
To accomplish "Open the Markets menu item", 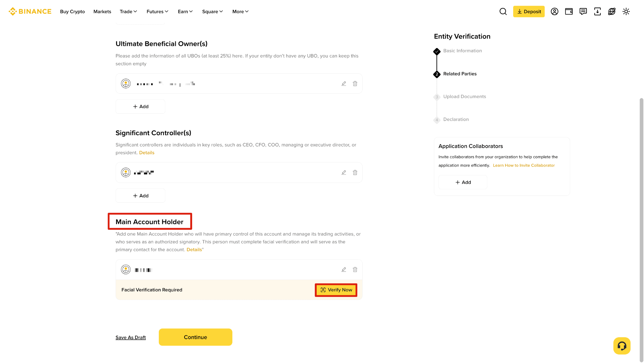I will 102,12.
